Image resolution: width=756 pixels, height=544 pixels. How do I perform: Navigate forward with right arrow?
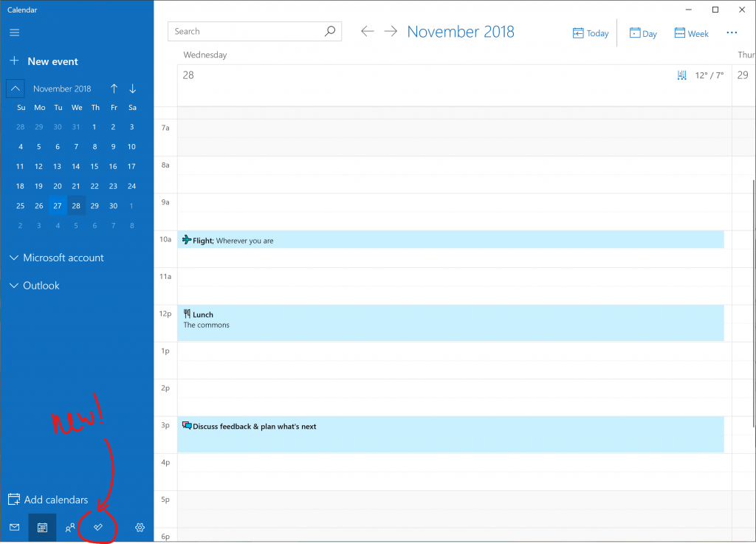click(x=391, y=31)
